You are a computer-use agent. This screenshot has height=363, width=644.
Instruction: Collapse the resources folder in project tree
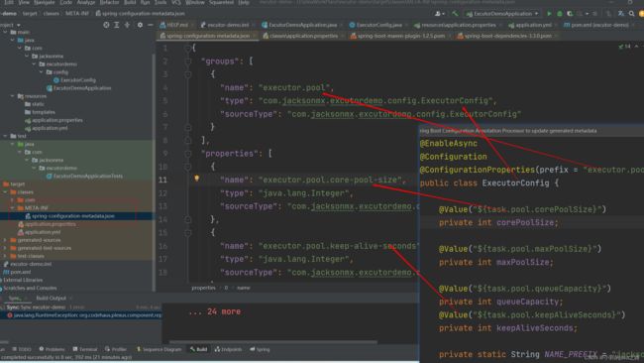click(x=12, y=96)
